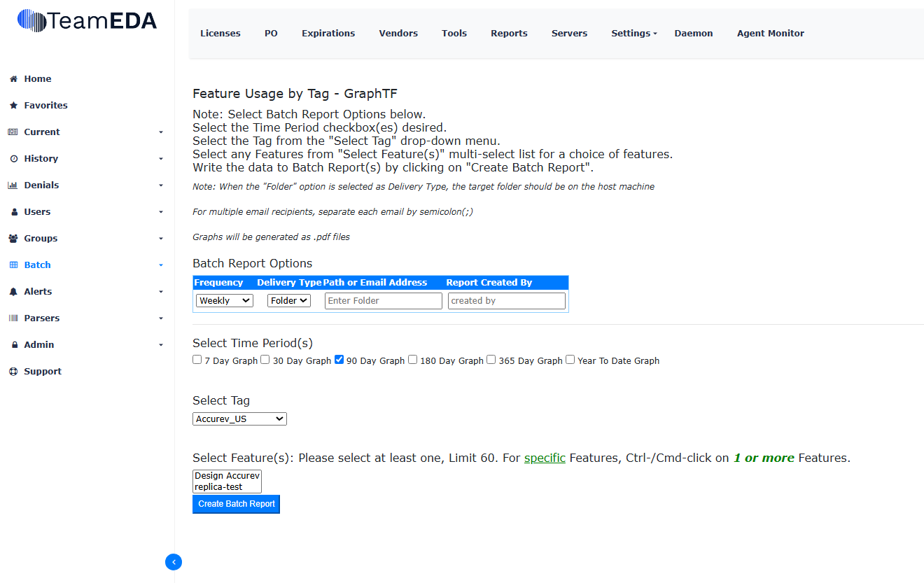Click the 'created by' input field

507,301
